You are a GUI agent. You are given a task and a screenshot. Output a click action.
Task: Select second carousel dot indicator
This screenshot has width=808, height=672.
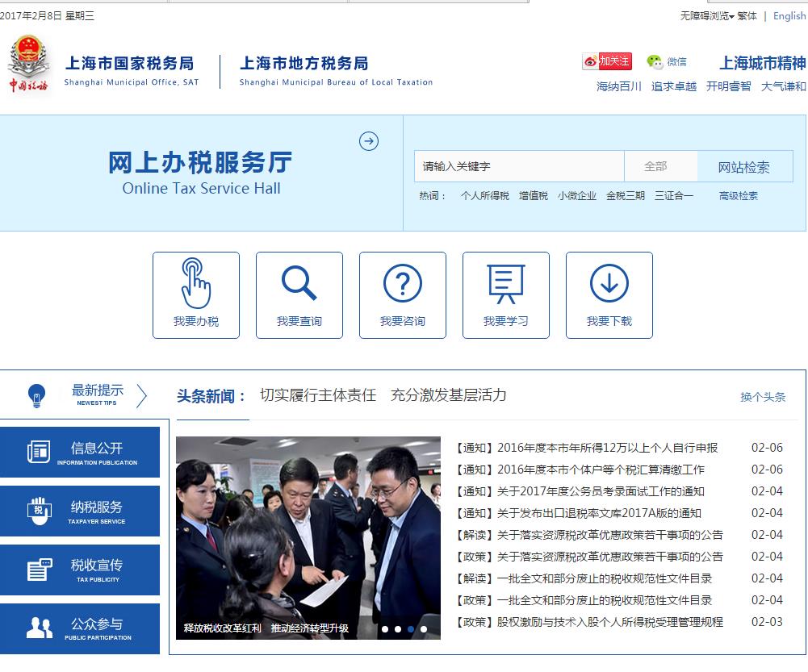pyautogui.click(x=398, y=628)
